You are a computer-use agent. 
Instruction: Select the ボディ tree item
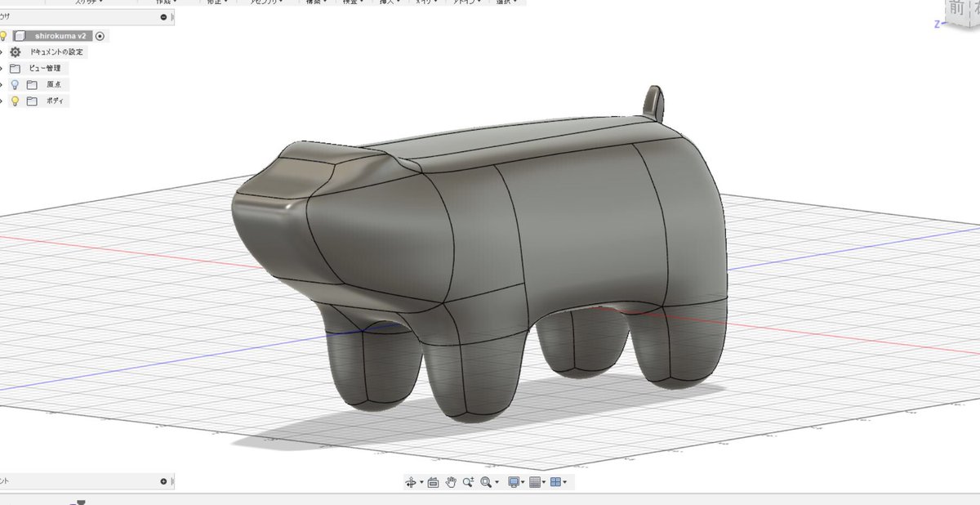[x=55, y=101]
